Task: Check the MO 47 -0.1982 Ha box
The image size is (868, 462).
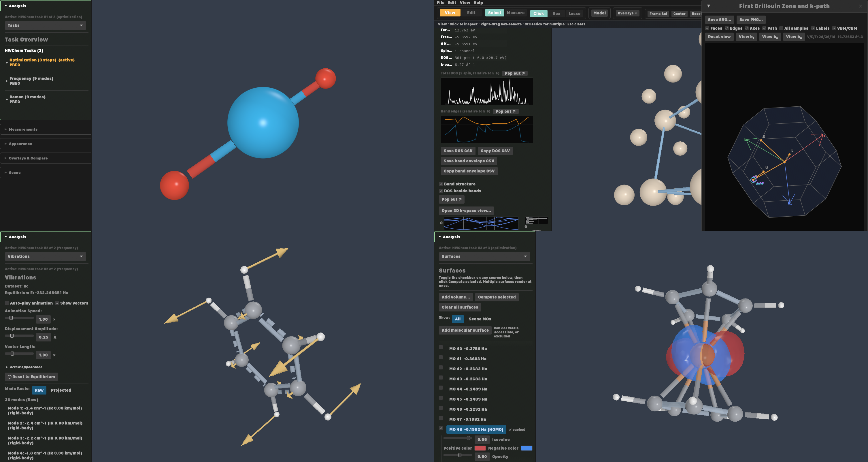Action: click(441, 418)
